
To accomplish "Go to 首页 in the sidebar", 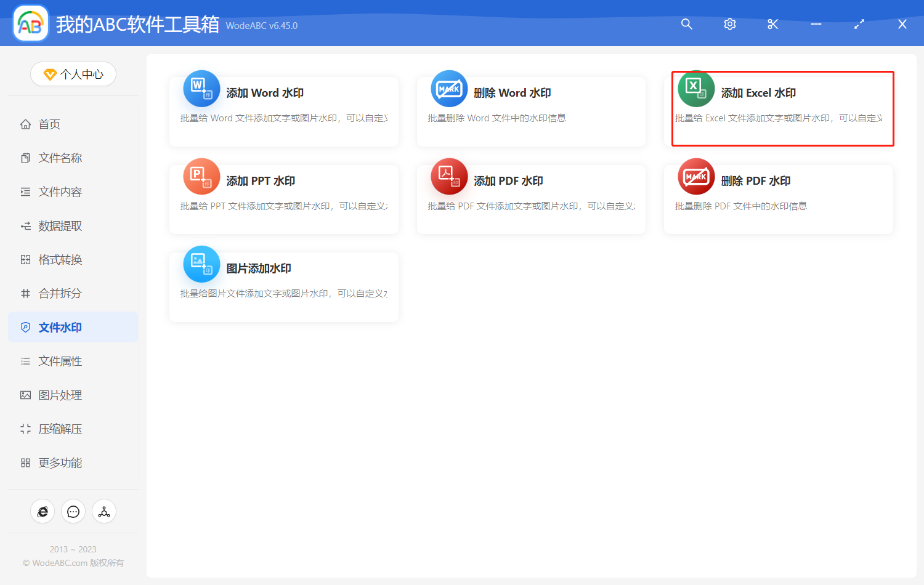I will [x=49, y=124].
